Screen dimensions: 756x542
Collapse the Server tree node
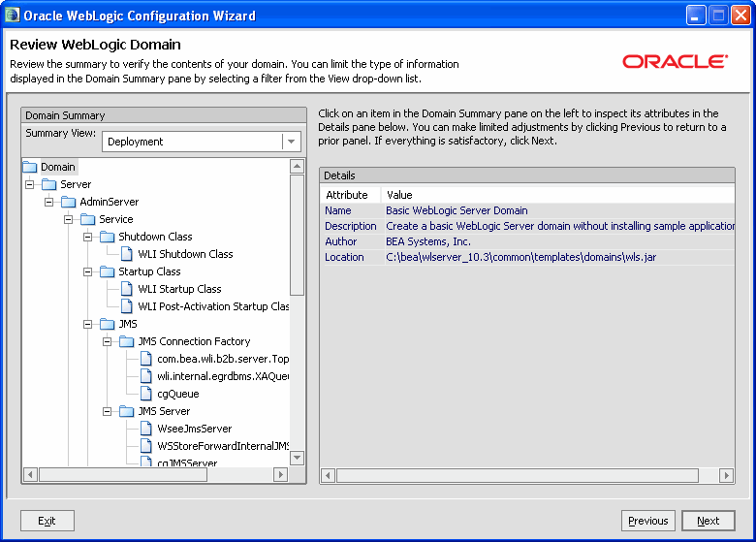coord(30,184)
